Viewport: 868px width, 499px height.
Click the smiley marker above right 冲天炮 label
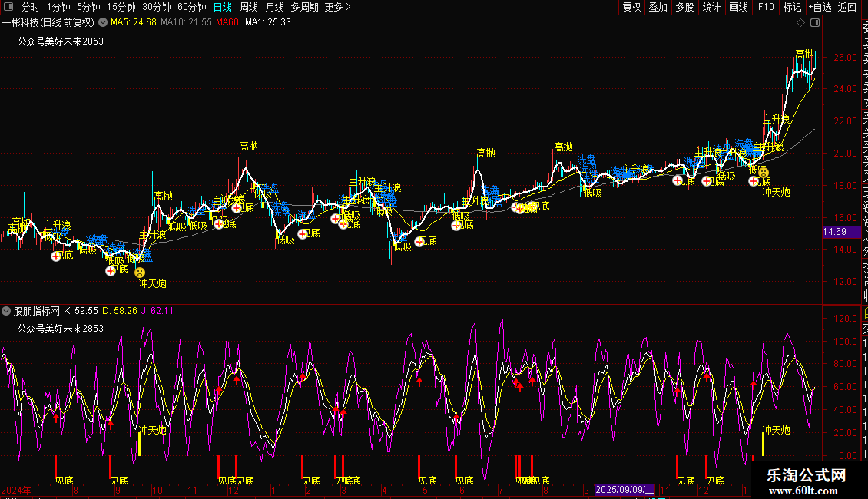(764, 173)
